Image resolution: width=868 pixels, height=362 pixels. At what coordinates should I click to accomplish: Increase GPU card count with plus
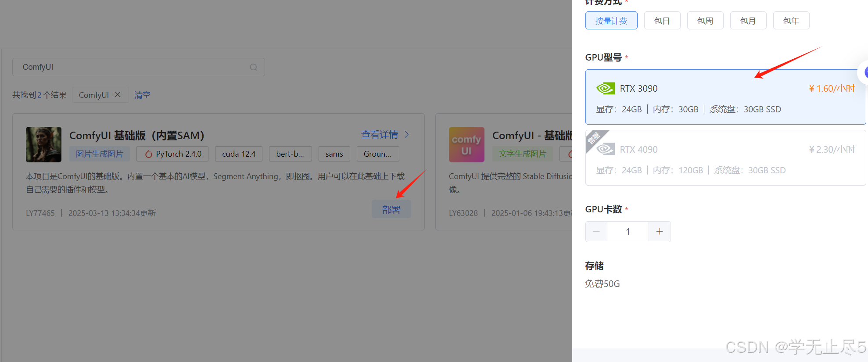click(x=660, y=232)
